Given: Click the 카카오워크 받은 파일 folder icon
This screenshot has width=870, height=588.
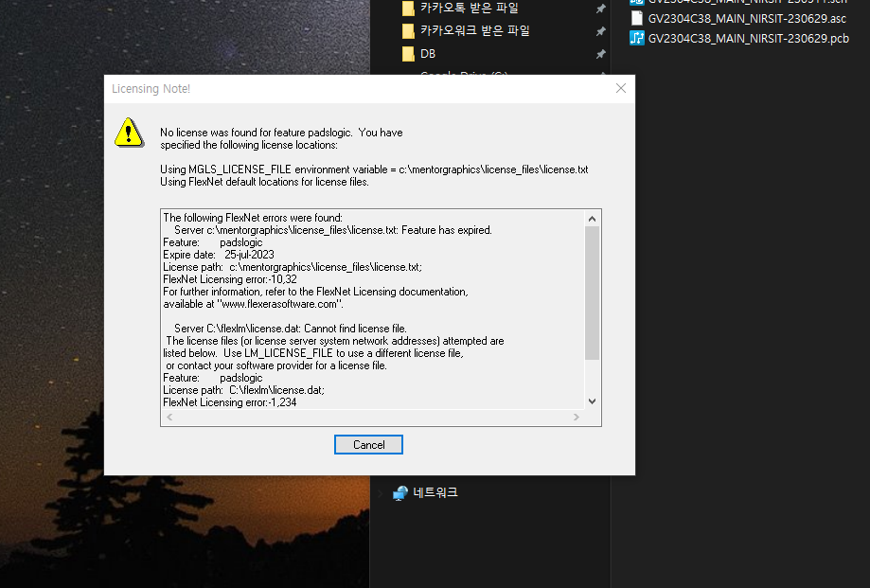Looking at the screenshot, I should (408, 31).
